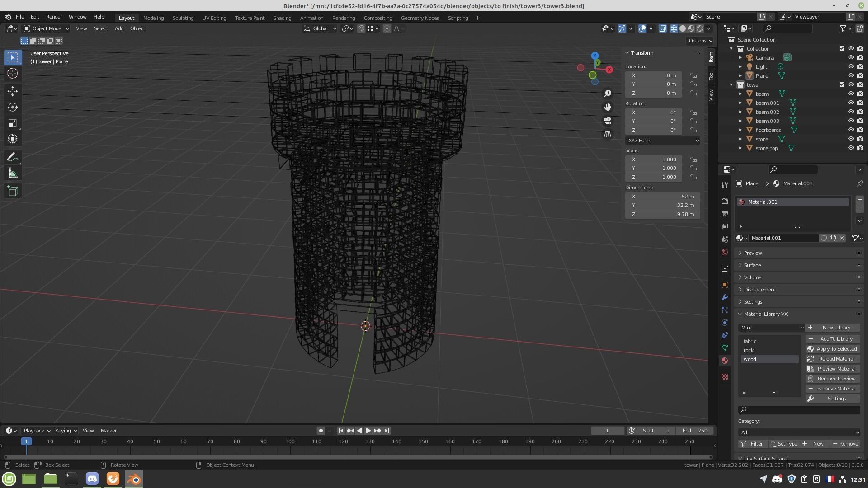Open the Render menu
The image size is (868, 488).
pyautogui.click(x=54, y=17)
